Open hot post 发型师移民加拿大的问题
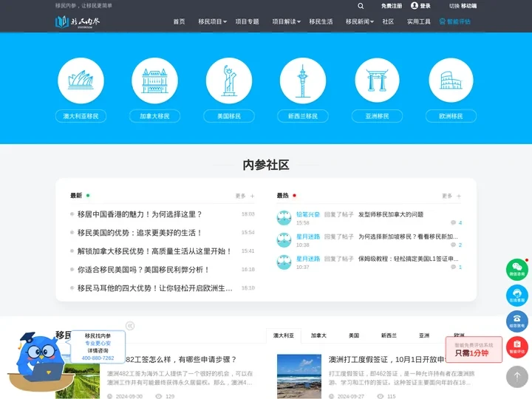This screenshot has width=532, height=399. coord(391,214)
